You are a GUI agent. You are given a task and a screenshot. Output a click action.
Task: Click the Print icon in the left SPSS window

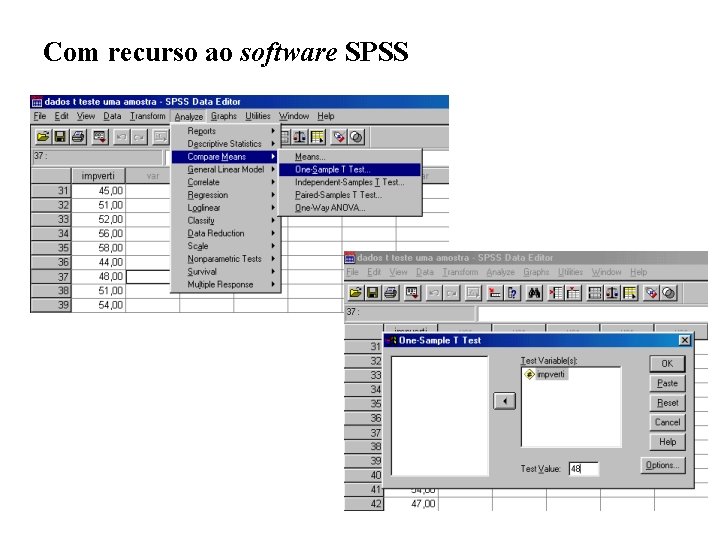pos(79,137)
